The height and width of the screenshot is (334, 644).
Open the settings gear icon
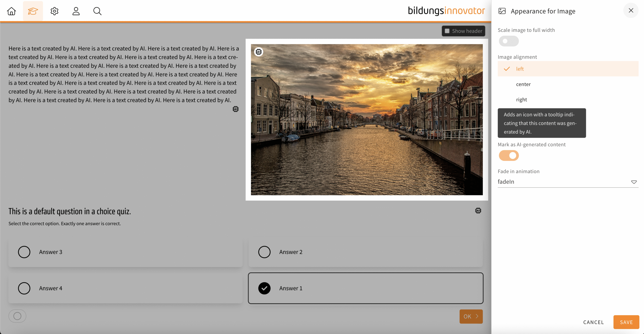tap(54, 11)
